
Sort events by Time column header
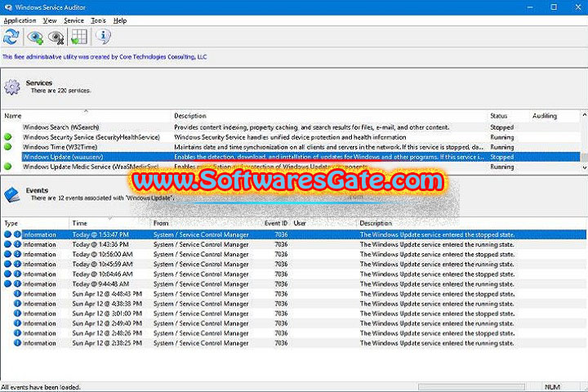109,223
